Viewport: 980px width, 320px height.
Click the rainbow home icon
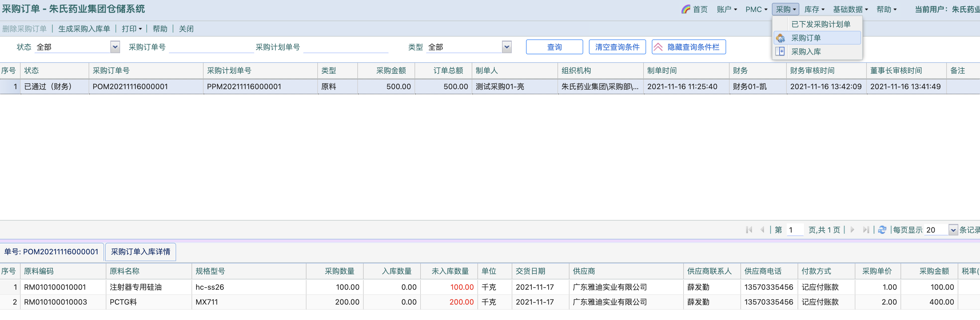click(x=686, y=9)
